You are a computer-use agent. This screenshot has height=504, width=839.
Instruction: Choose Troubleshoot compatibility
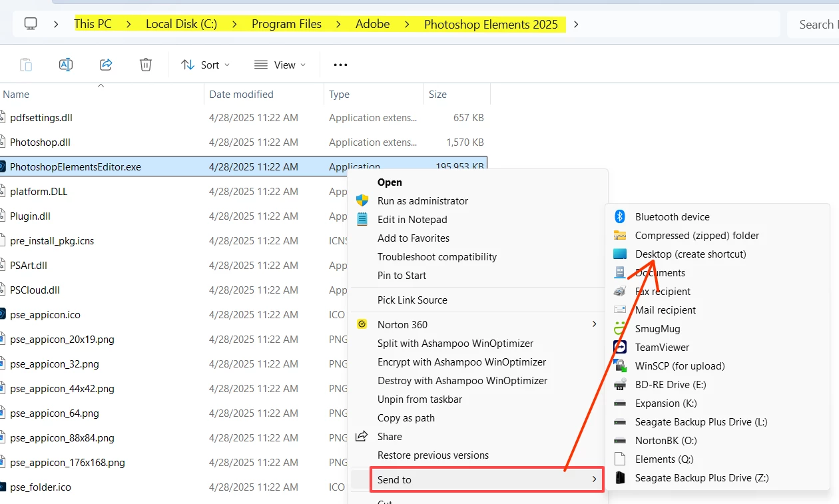[437, 256]
